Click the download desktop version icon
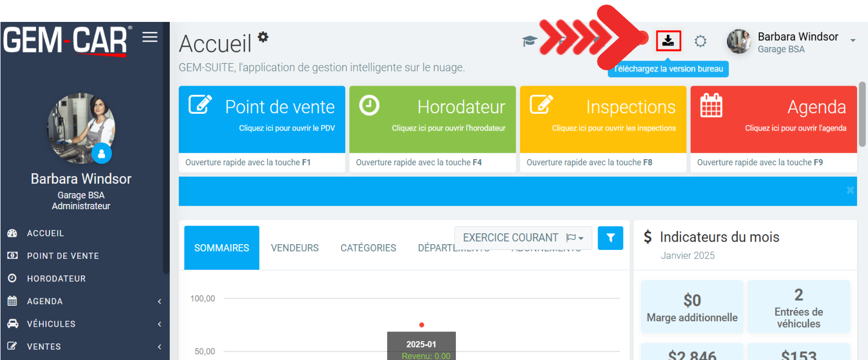This screenshot has height=360, width=868. (x=668, y=41)
